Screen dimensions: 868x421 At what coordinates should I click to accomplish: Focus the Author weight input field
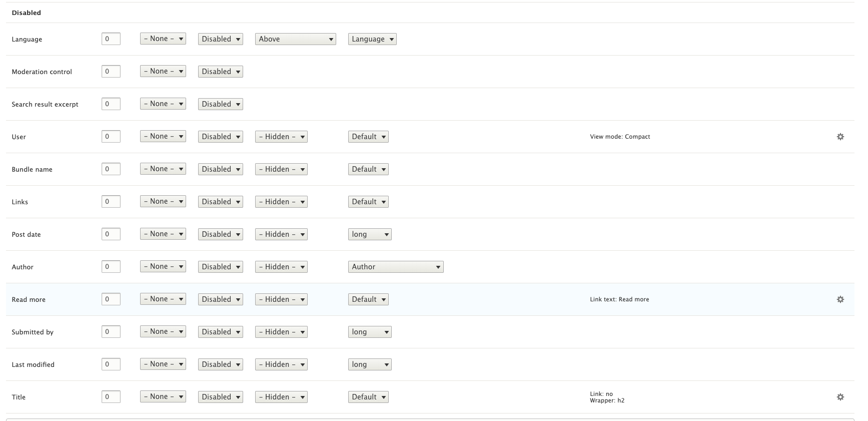[x=111, y=267]
